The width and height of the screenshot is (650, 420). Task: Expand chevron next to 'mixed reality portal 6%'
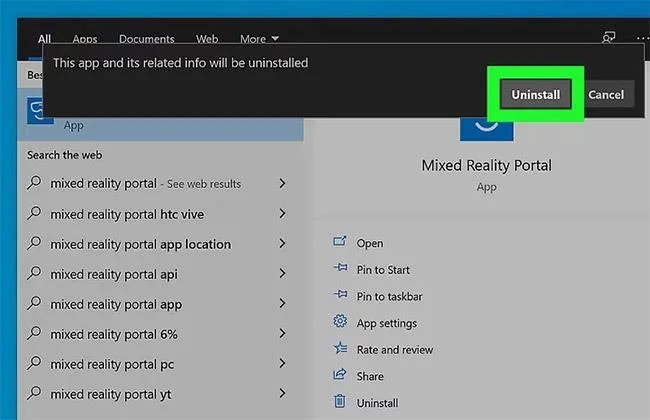(x=282, y=333)
